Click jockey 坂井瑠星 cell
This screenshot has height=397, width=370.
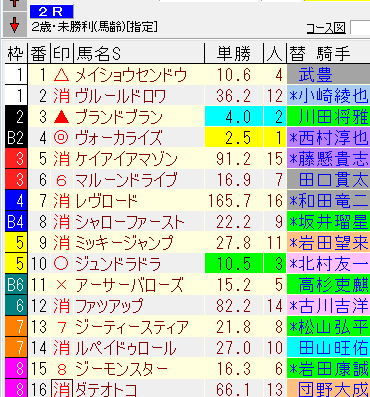click(x=328, y=222)
